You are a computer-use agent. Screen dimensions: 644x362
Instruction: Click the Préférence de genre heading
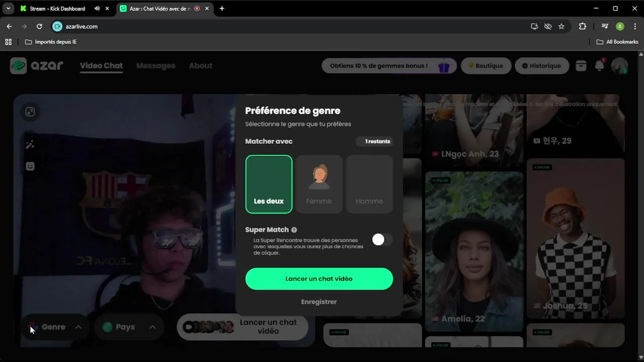(x=293, y=111)
